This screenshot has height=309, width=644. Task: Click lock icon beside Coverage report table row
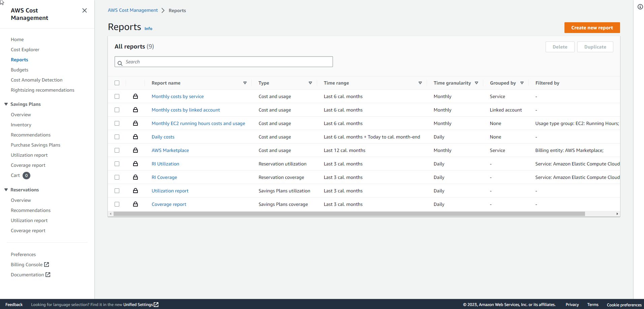coord(135,204)
